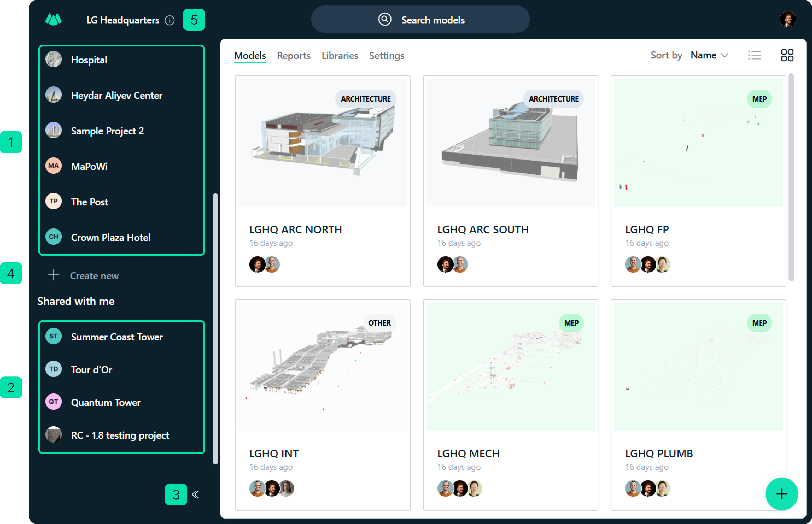Click the Shared with me heading
The image size is (812, 524).
[x=76, y=301]
